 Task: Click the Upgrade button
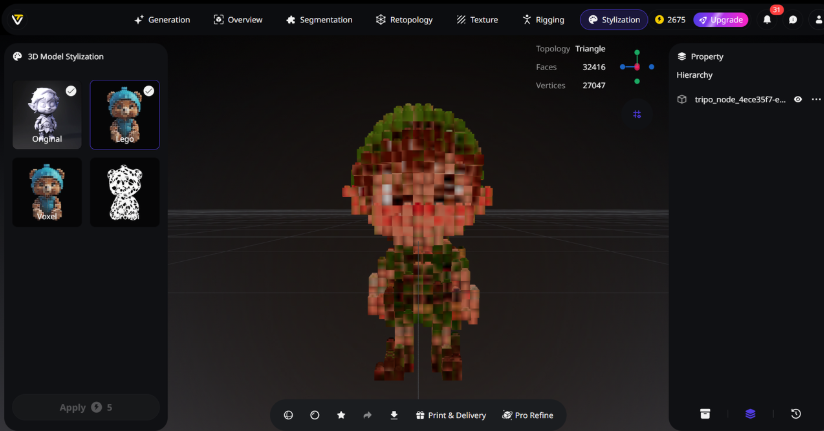coord(721,19)
